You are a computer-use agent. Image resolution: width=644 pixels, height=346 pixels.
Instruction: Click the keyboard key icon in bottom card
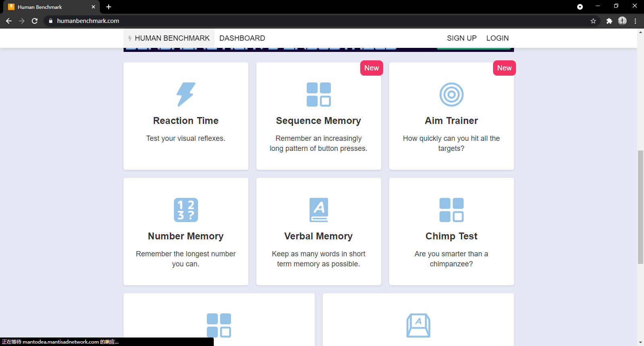click(418, 325)
